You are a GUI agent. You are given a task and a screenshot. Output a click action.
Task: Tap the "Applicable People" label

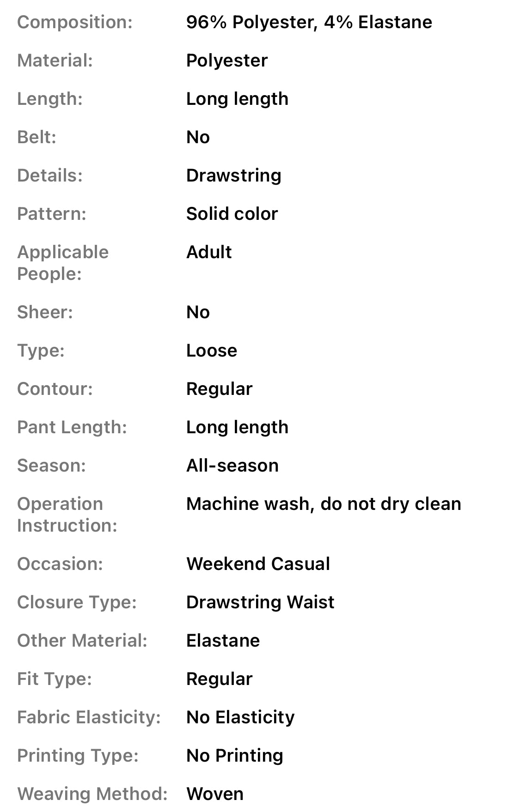[x=63, y=263]
